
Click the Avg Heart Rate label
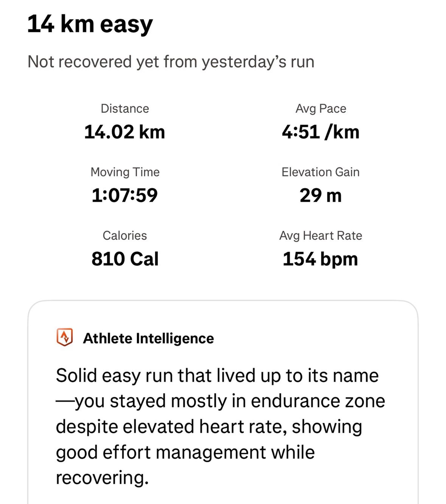320,236
